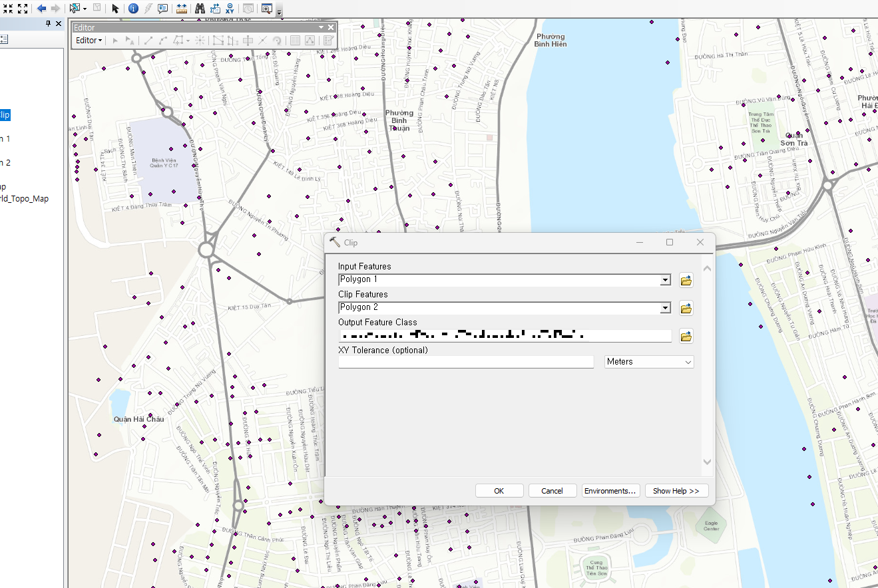Open the Meters units dropdown
878x588 pixels.
(649, 362)
